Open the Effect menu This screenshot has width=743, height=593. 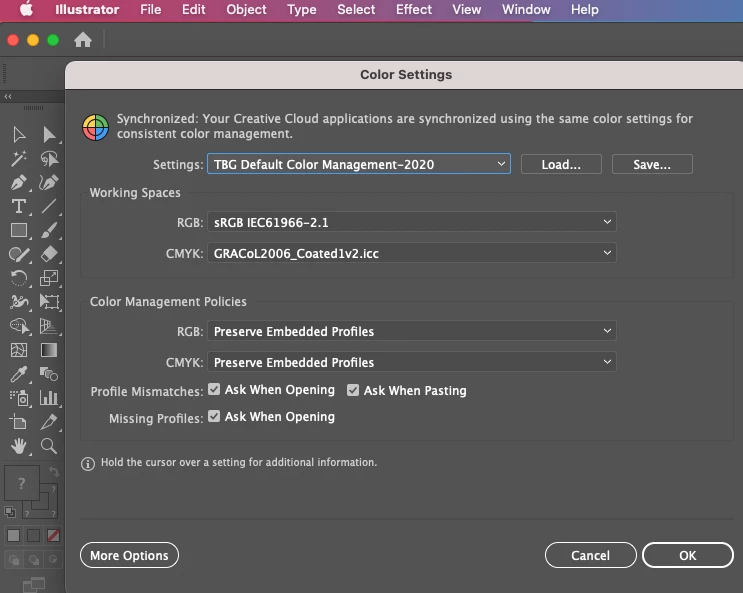[x=414, y=9]
